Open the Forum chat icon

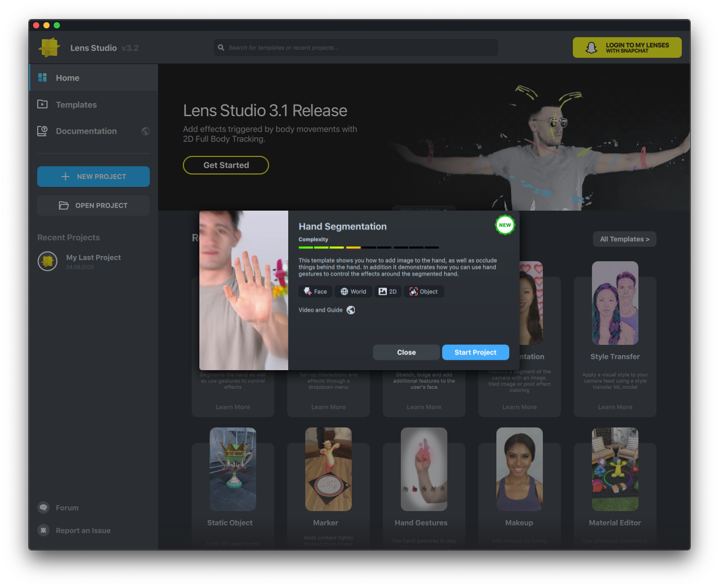(43, 507)
